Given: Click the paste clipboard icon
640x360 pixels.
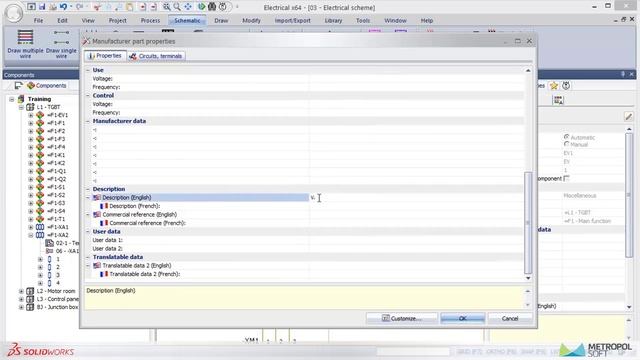Looking at the screenshot, I should (129, 7).
